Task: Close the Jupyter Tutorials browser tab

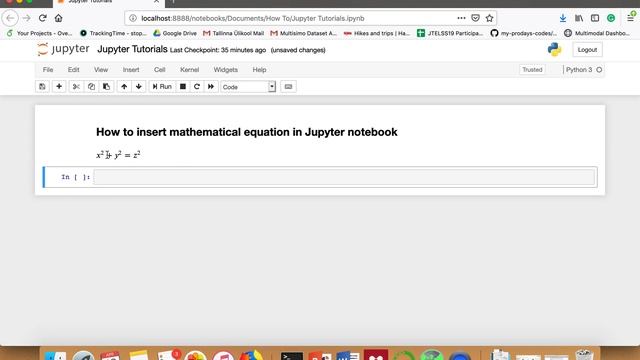Action: (156, 2)
